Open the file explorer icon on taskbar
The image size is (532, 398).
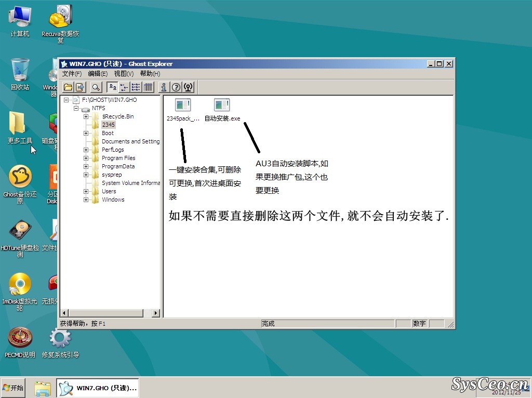pos(43,388)
